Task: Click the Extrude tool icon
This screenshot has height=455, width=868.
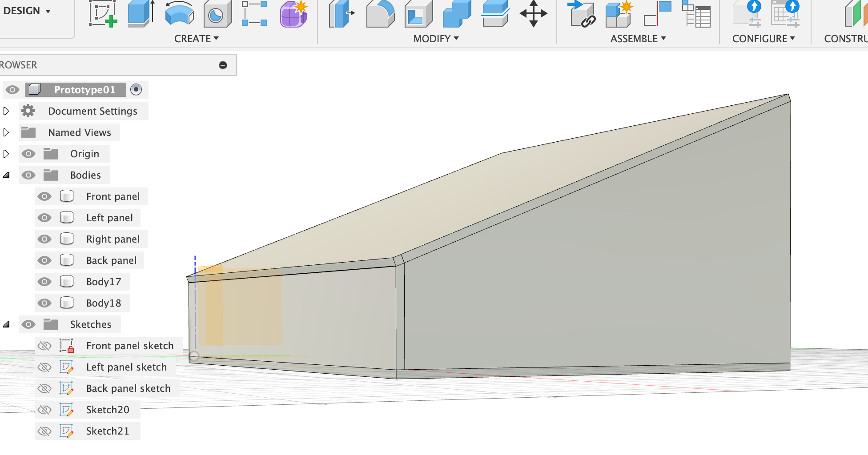Action: coord(141,14)
